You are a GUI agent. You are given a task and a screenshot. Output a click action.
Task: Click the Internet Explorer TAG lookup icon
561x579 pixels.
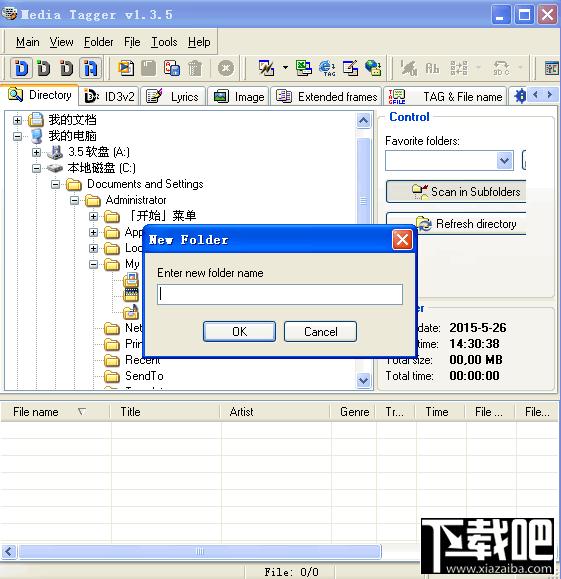327,68
